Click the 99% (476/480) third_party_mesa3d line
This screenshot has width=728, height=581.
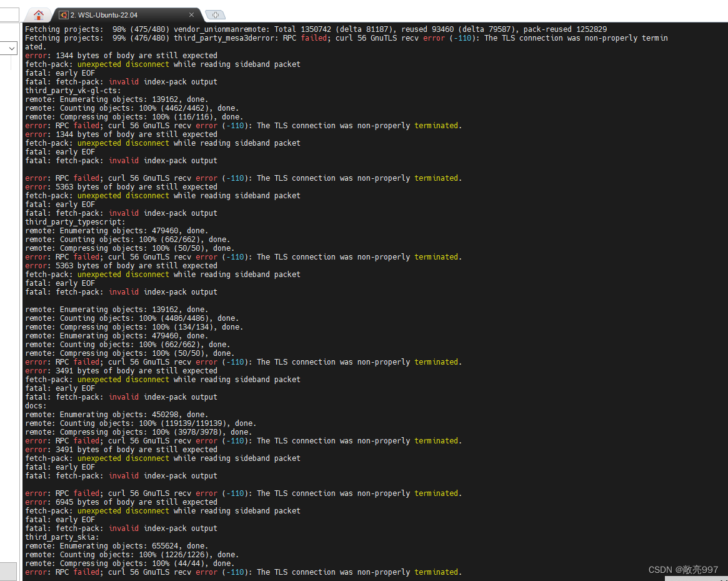coord(346,38)
